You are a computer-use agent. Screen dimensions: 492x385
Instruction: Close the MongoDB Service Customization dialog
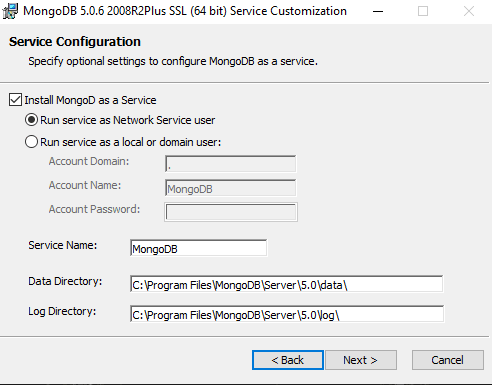(x=469, y=11)
